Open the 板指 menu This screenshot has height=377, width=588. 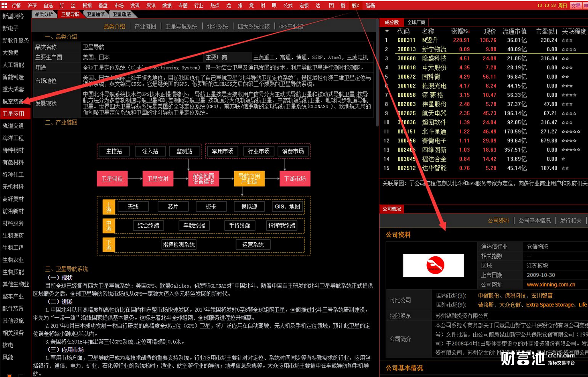(x=87, y=6)
